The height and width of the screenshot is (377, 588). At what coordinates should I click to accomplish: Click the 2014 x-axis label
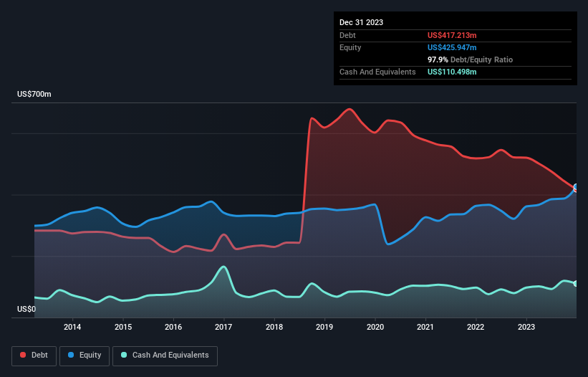[72, 327]
